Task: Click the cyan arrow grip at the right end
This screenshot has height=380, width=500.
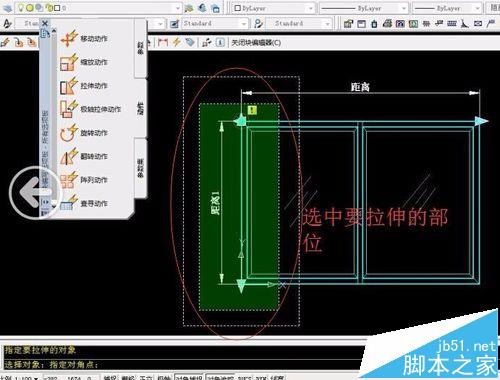Action: click(x=481, y=121)
